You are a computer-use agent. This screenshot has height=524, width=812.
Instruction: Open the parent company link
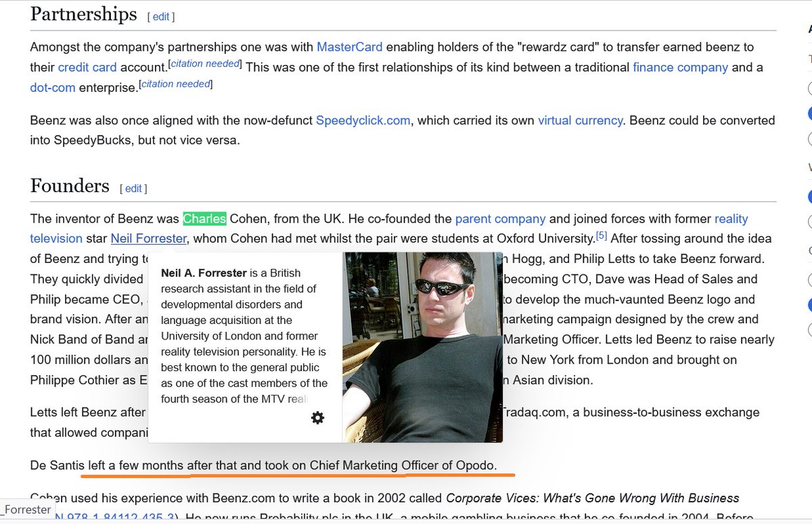click(501, 219)
